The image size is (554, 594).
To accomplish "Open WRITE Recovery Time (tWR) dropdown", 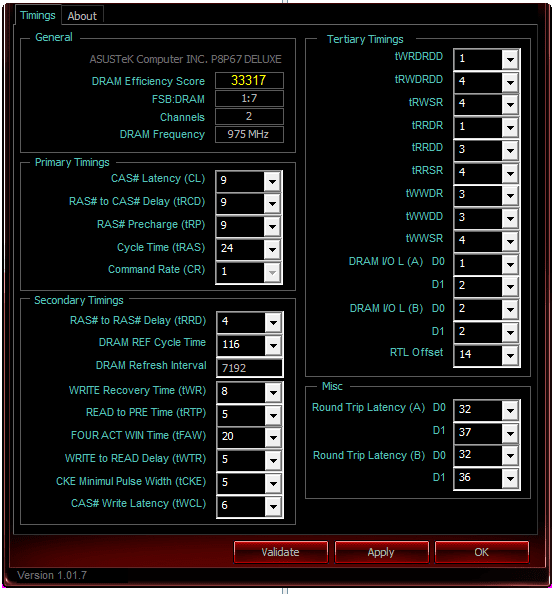I will click(x=273, y=392).
